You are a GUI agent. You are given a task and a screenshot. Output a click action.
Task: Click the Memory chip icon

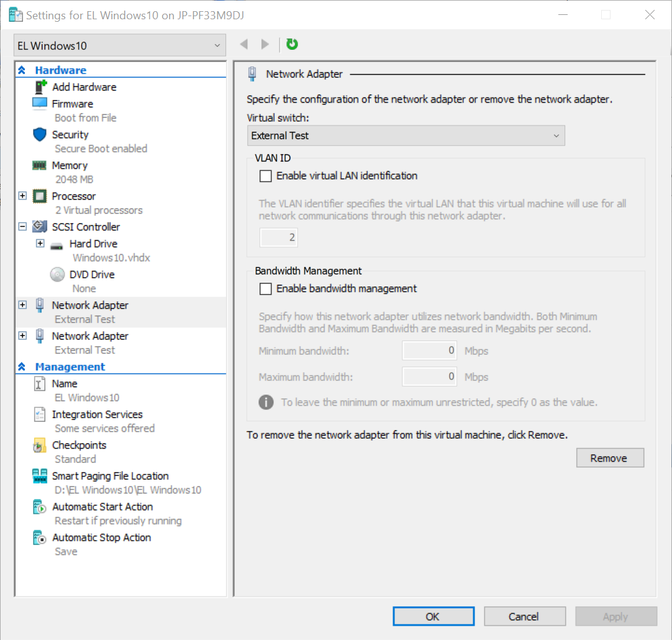tap(39, 165)
